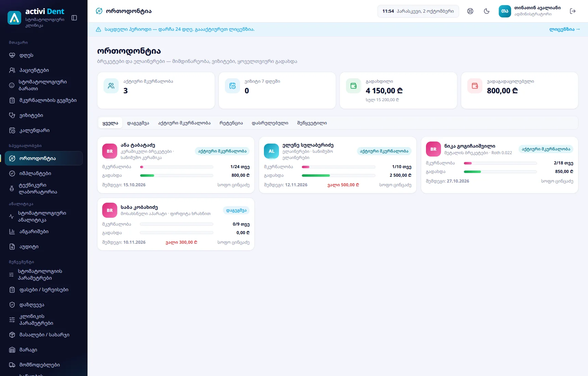588x376 pixels.
Task: Open კლინიკის პარამეტრები sidebar item
Action: 44,320
